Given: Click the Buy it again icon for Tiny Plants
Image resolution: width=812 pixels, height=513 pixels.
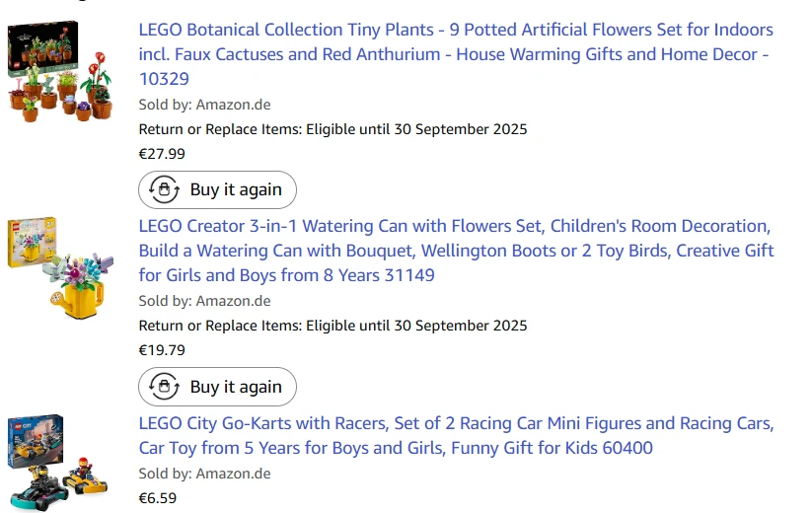Looking at the screenshot, I should coord(164,189).
